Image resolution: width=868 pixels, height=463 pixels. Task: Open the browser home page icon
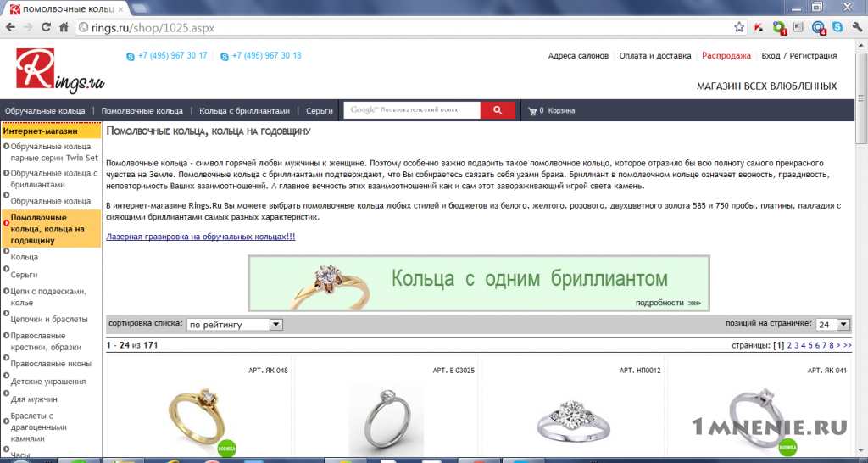pos(64,27)
